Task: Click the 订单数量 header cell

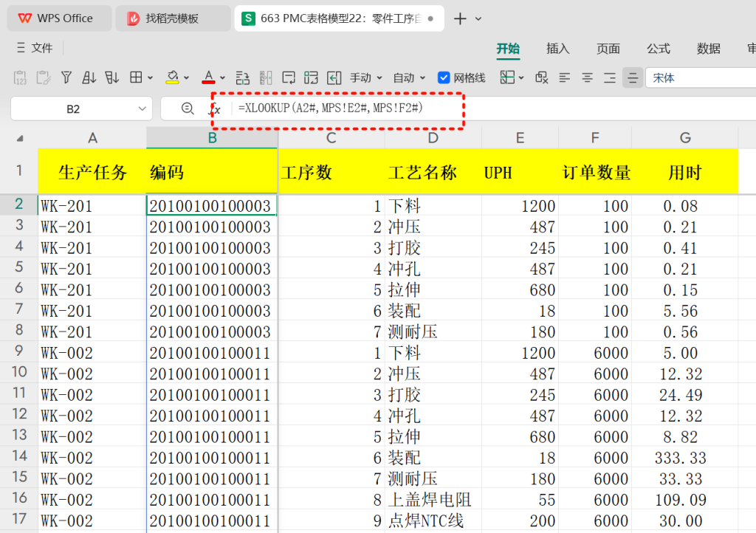Action: [595, 171]
